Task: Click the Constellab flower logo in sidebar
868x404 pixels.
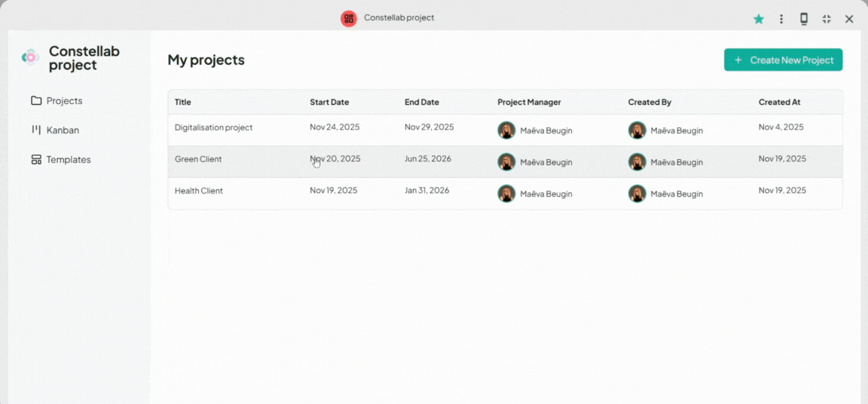Action: 30,57
